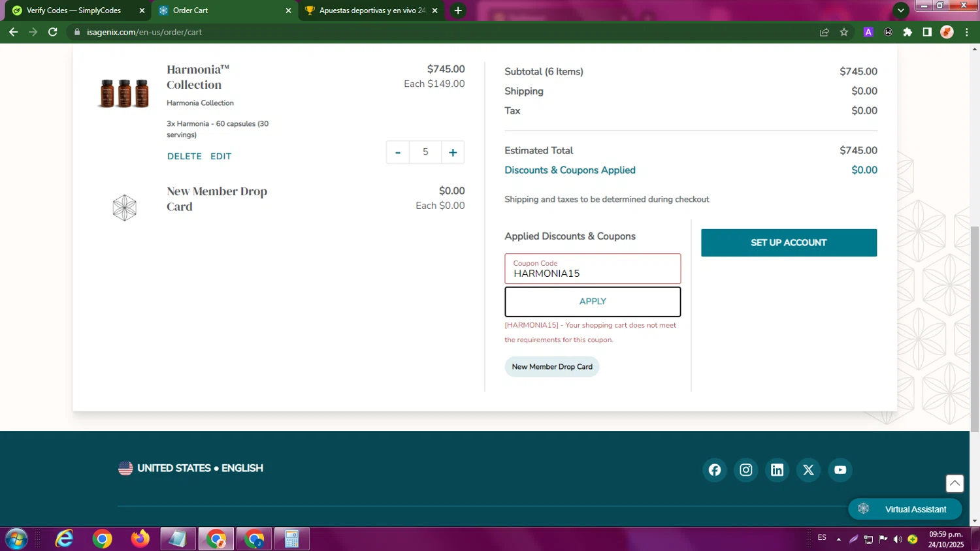The width and height of the screenshot is (980, 551).
Task: Open Instagram social icon in footer
Action: (x=746, y=470)
